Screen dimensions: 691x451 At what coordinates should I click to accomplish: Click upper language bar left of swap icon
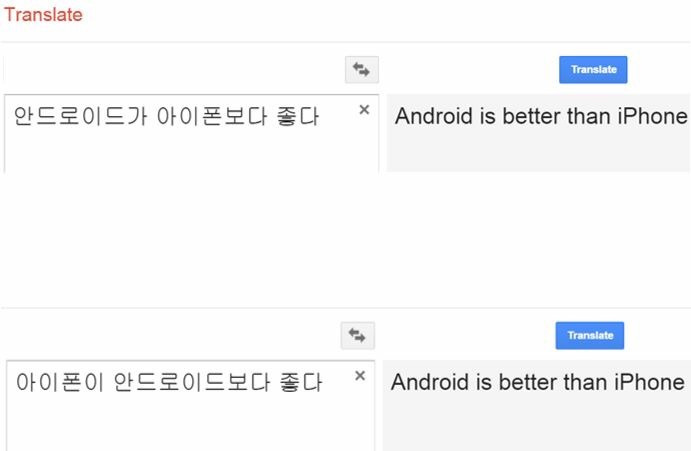170,70
